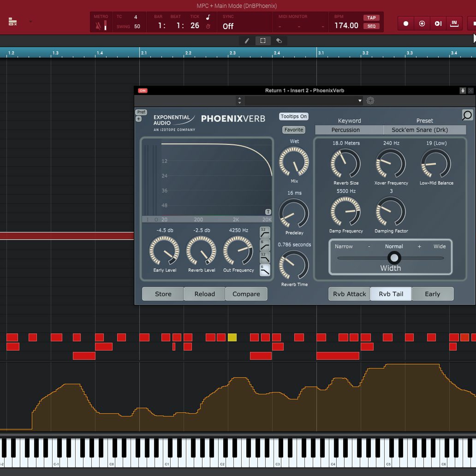Select the pencil draw tool

(247, 41)
